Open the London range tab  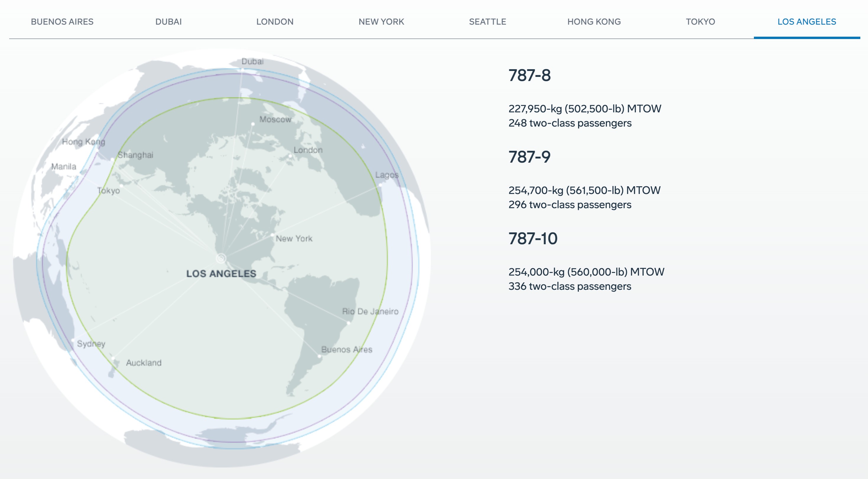(275, 22)
